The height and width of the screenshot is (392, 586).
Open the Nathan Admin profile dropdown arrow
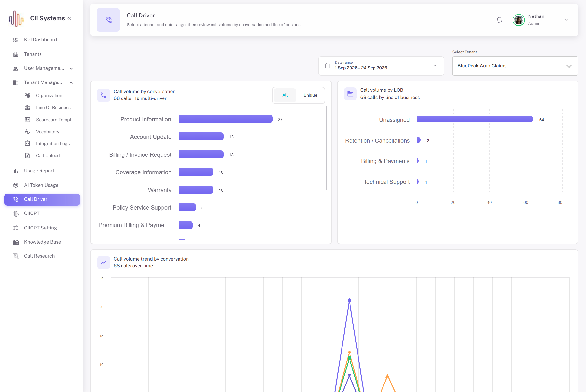click(566, 20)
